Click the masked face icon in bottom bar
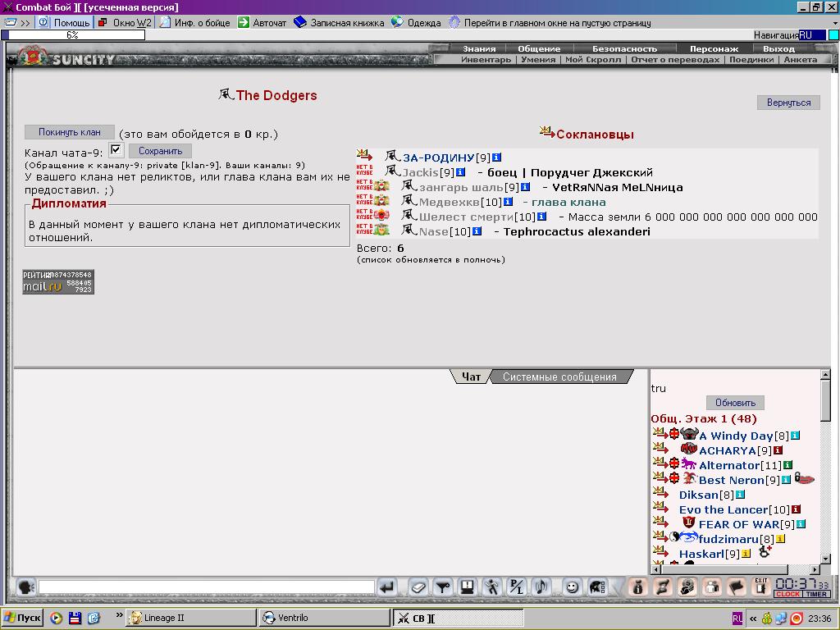 click(687, 587)
